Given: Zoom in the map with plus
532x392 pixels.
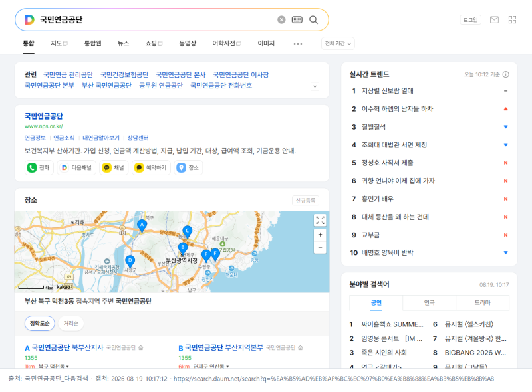Looking at the screenshot, I should [320, 235].
